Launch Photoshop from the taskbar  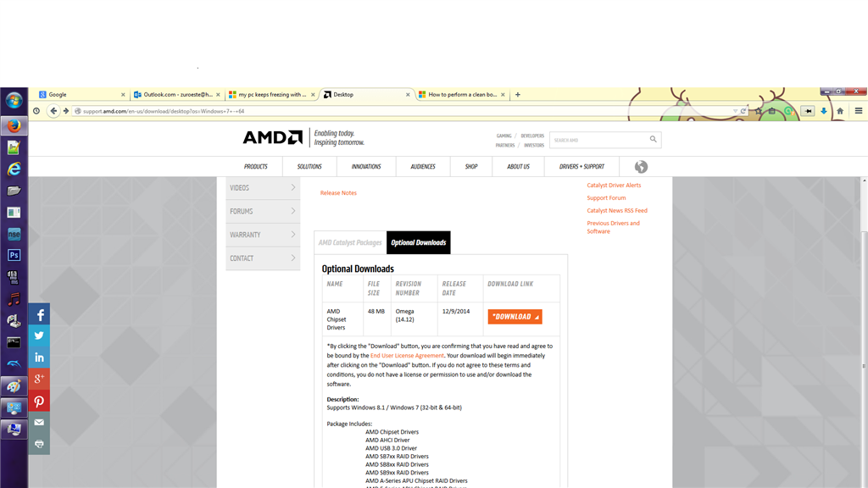click(x=14, y=255)
